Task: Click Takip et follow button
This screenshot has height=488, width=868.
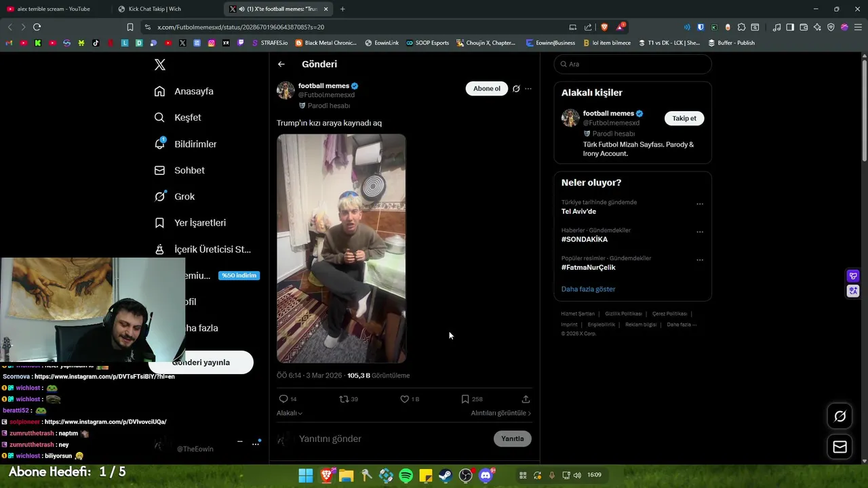Action: pyautogui.click(x=684, y=119)
